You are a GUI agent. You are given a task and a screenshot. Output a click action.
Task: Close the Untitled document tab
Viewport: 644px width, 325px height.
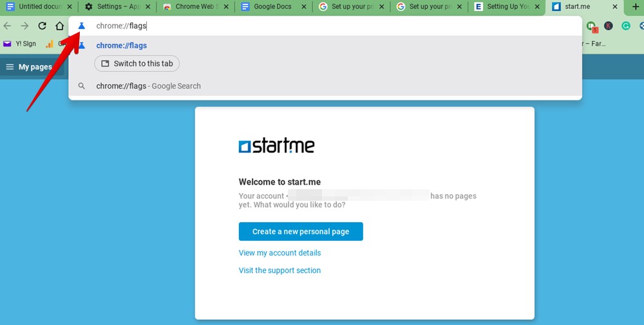(x=70, y=6)
